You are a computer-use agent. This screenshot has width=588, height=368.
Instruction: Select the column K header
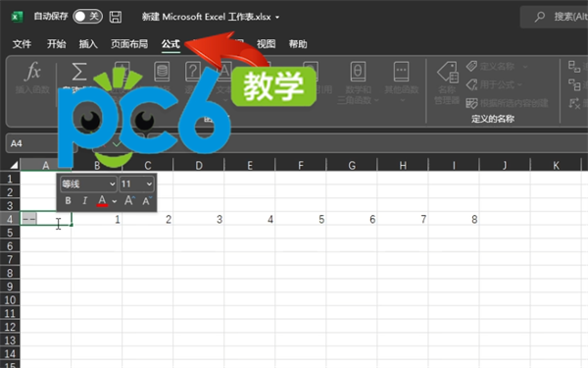556,165
